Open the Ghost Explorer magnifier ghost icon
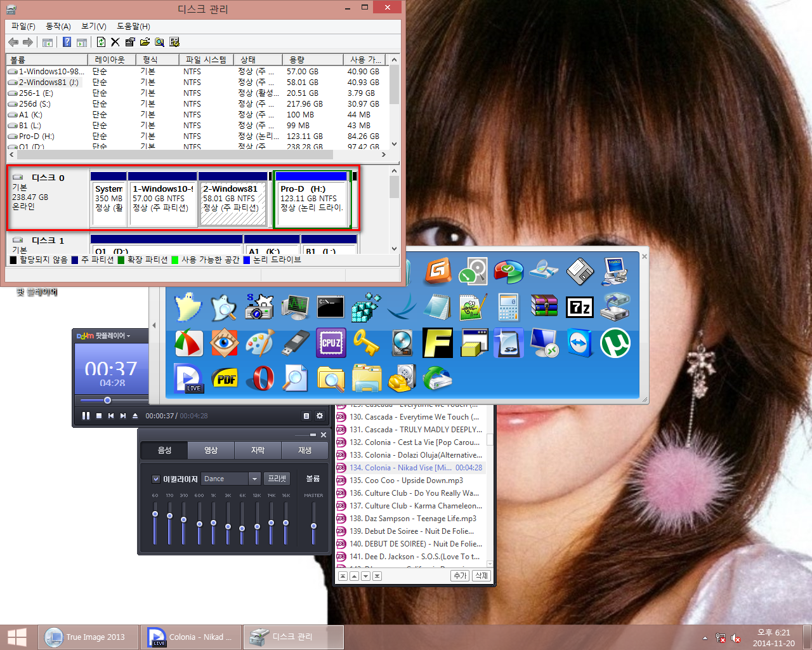This screenshot has height=650, width=812. (224, 307)
